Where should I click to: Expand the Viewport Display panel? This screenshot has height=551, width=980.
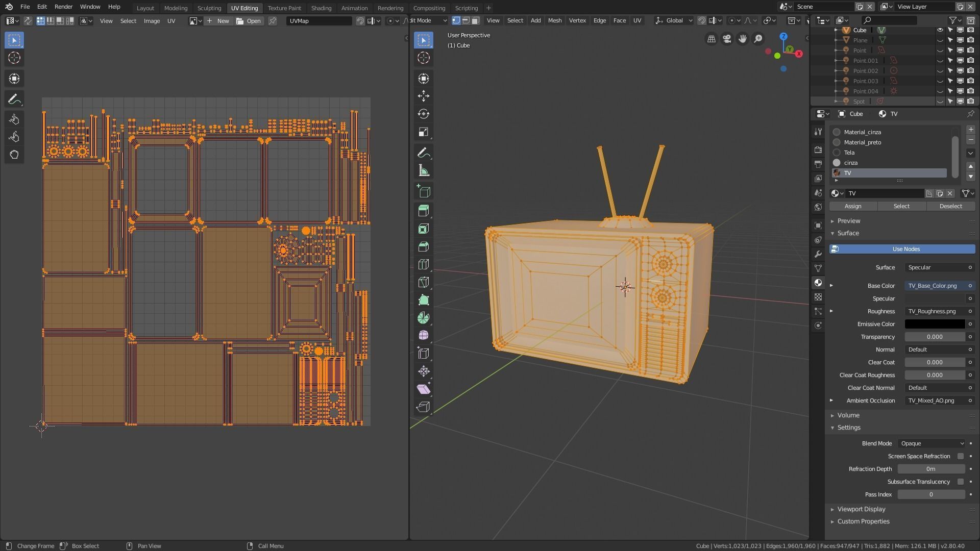(x=861, y=509)
